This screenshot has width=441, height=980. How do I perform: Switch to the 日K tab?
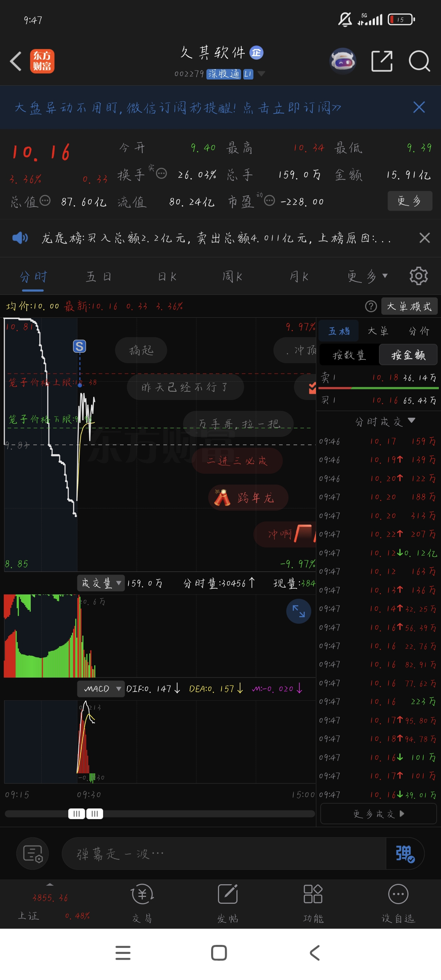[167, 276]
